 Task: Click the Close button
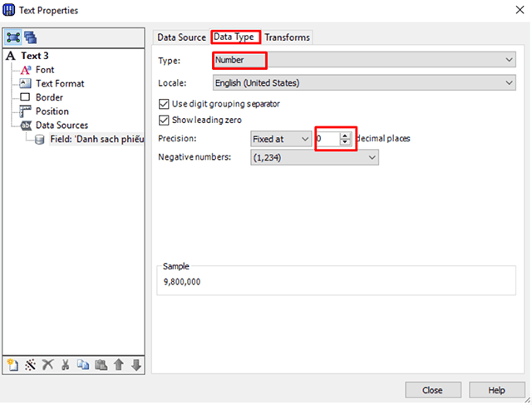coord(432,390)
